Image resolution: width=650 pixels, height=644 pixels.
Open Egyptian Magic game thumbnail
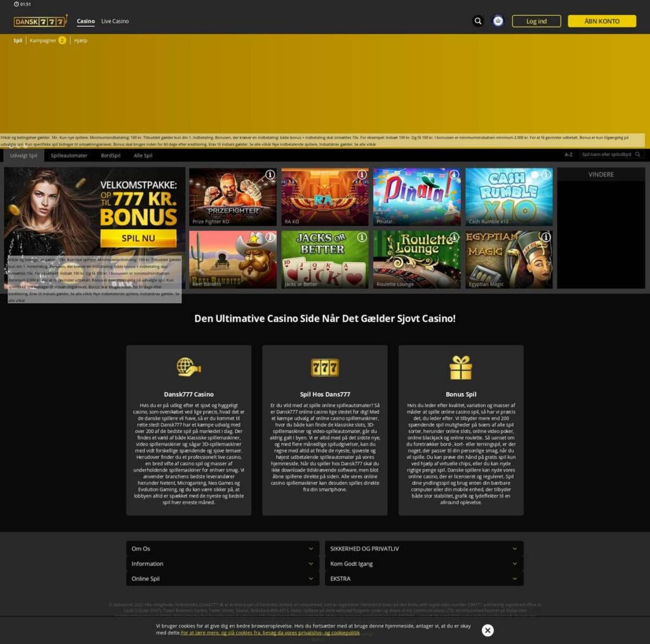(508, 260)
